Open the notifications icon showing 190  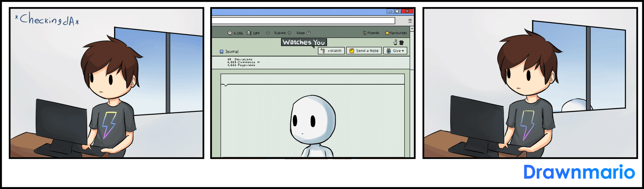pyautogui.click(x=253, y=33)
